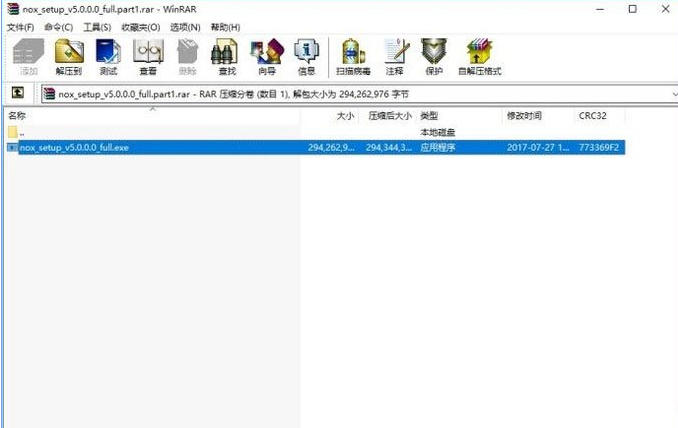Image resolution: width=678 pixels, height=428 pixels.
Task: Click the 2017-07-27 modified date cell
Action: 538,147
